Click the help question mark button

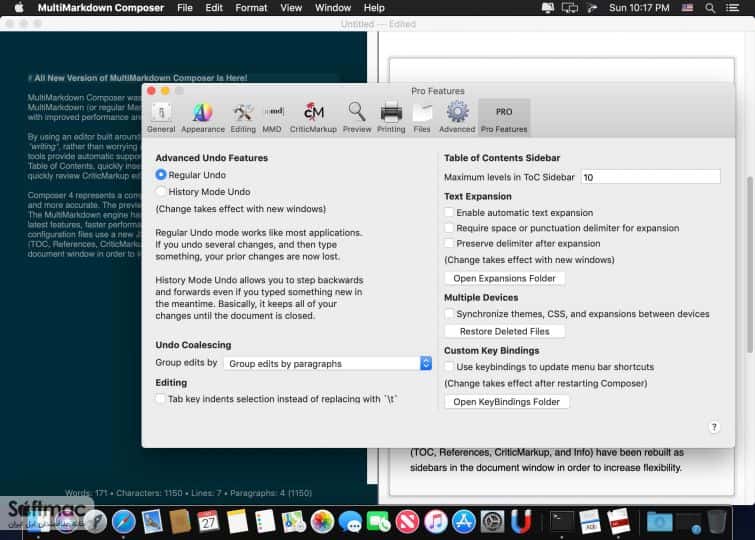pyautogui.click(x=714, y=427)
